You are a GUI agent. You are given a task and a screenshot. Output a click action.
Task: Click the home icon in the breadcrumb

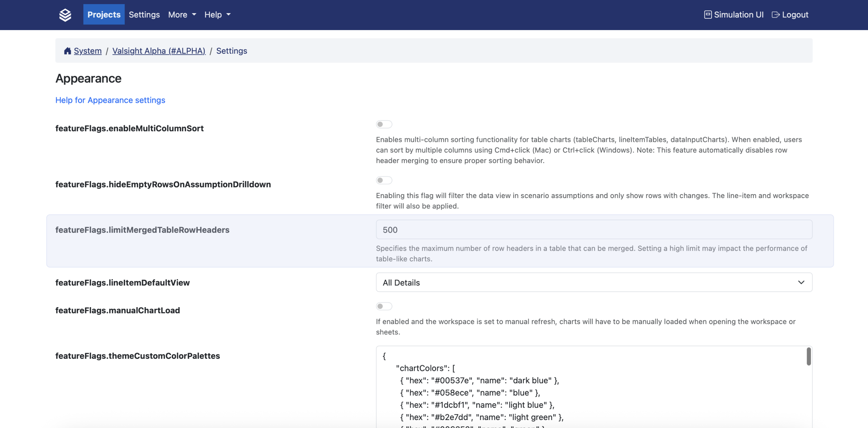coord(67,51)
